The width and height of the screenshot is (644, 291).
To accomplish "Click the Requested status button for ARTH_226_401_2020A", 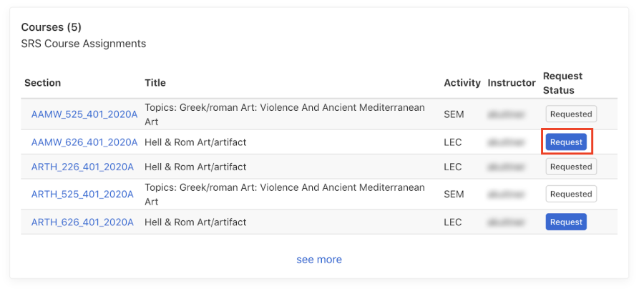I will pos(571,167).
